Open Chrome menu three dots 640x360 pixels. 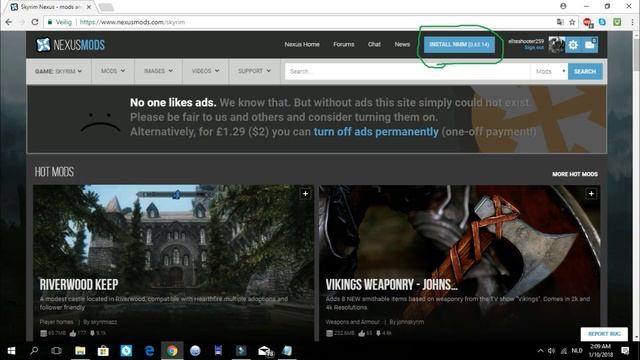coord(632,22)
